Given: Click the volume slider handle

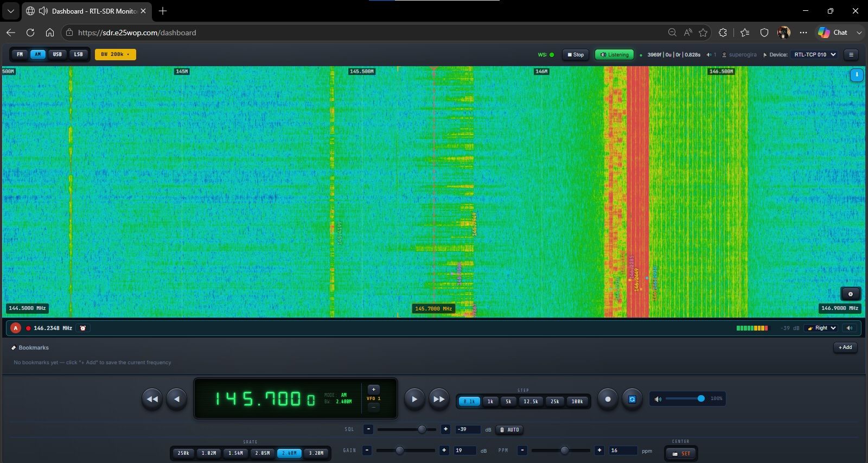Looking at the screenshot, I should 701,398.
